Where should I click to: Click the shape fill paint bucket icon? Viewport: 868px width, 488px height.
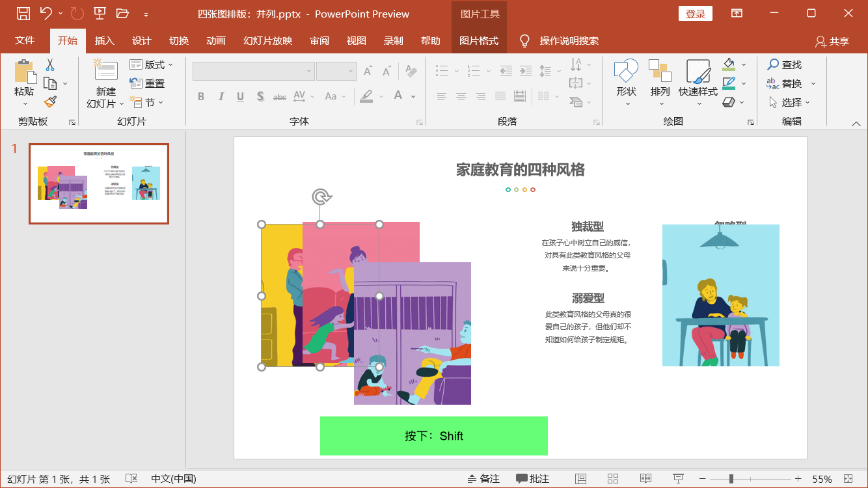728,64
